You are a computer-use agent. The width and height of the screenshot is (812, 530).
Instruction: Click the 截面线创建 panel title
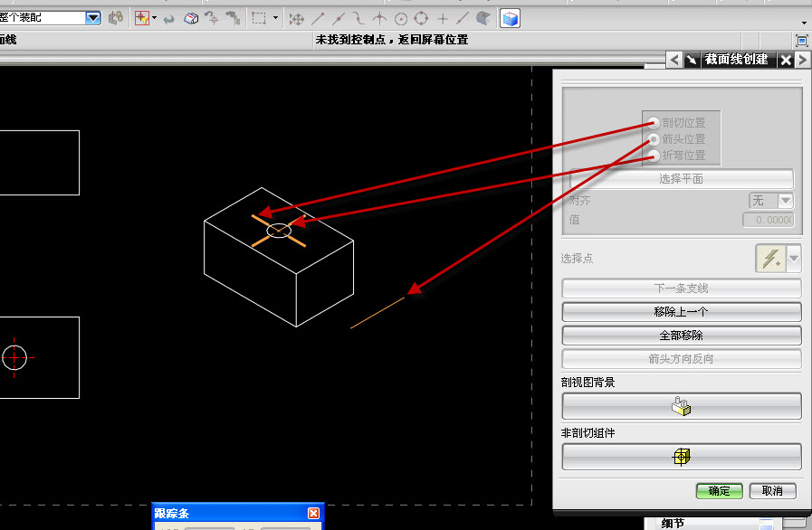[x=736, y=60]
